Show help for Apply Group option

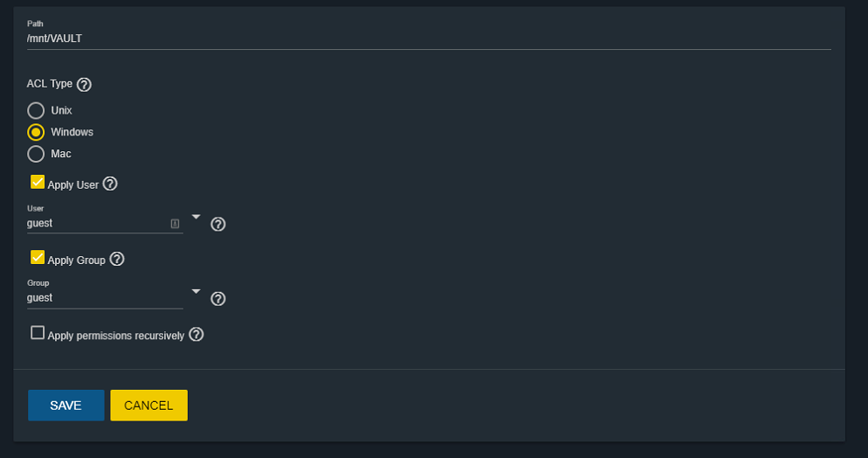pos(117,259)
